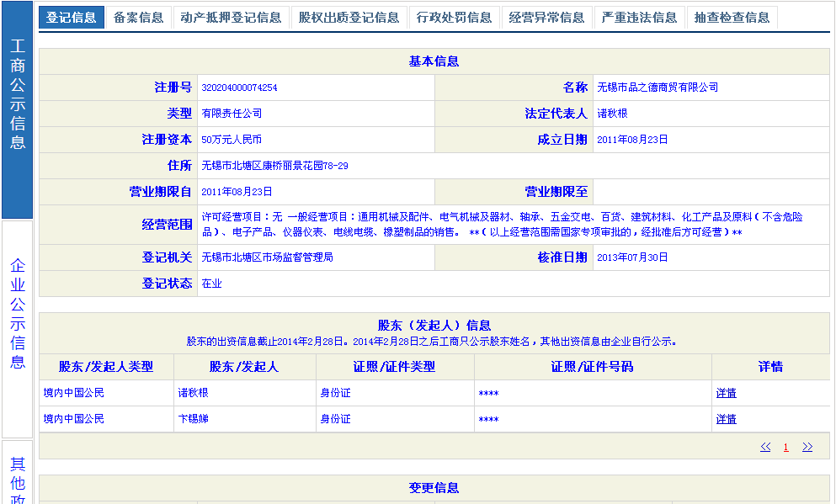Switch to 登记信息 tab

click(x=72, y=18)
